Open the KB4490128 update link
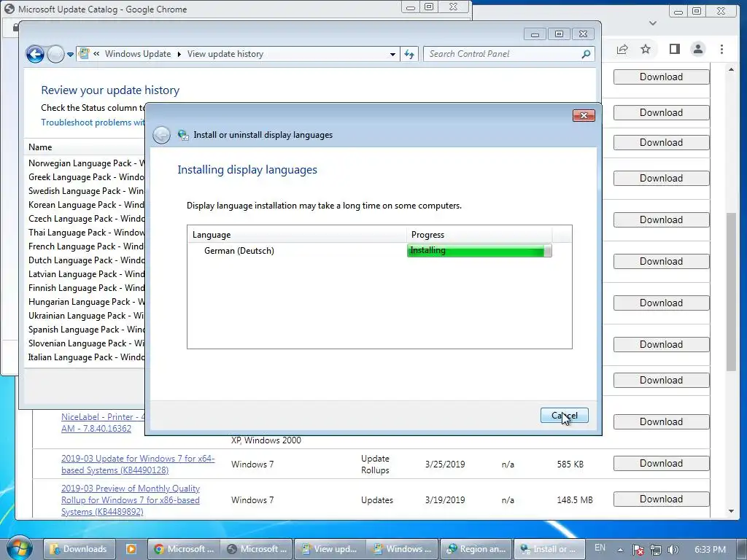747x560 pixels. point(138,464)
